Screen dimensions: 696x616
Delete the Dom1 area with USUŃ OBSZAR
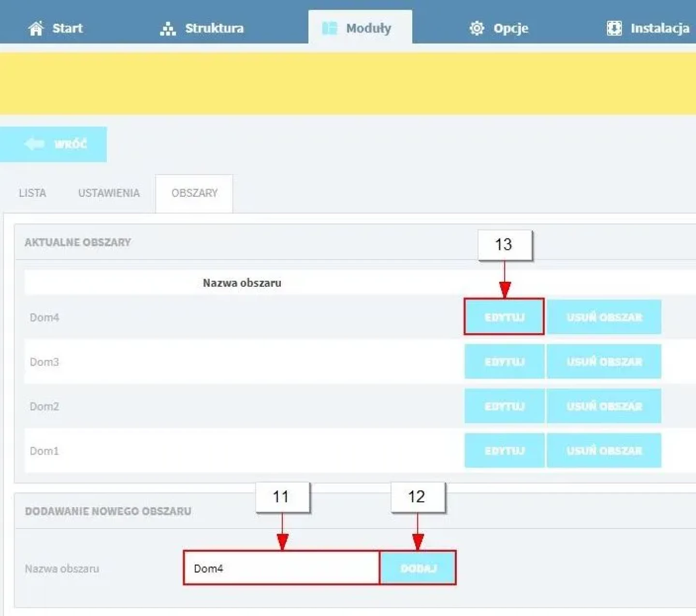604,451
